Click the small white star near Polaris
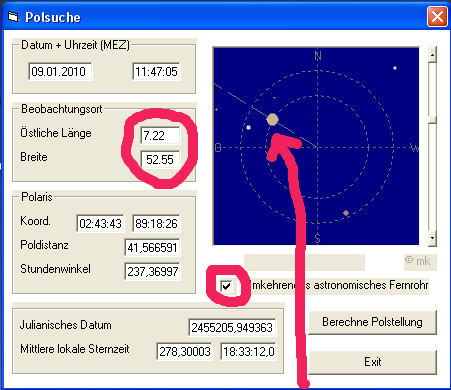 pyautogui.click(x=248, y=127)
